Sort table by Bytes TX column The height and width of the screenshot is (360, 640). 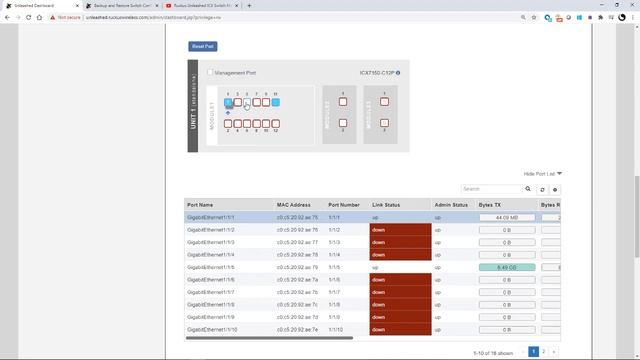tap(489, 205)
